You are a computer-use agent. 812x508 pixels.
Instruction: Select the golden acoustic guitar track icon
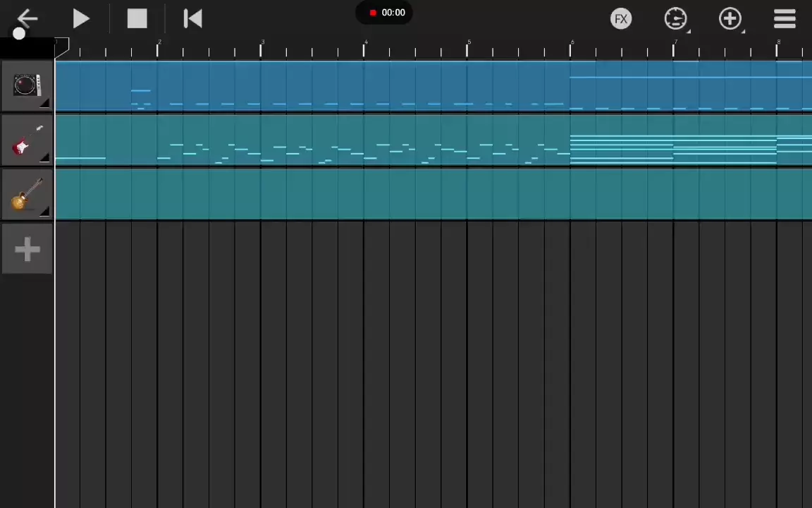coord(25,195)
